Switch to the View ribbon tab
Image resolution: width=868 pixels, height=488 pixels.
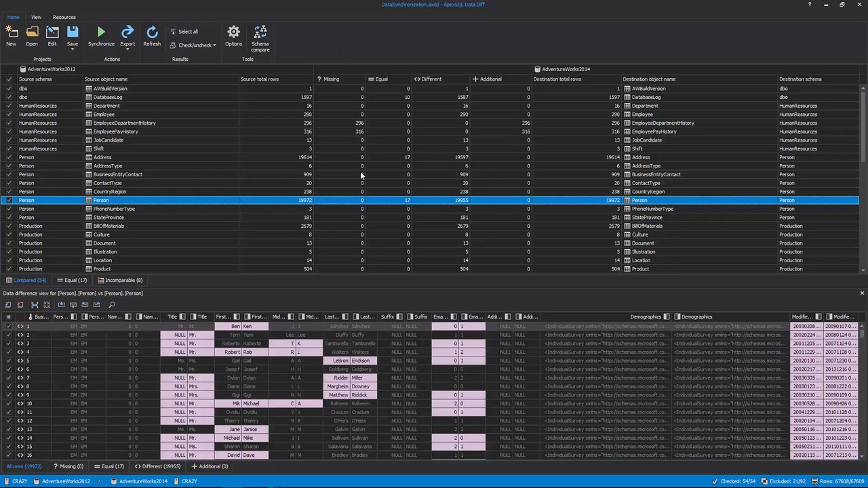point(36,17)
